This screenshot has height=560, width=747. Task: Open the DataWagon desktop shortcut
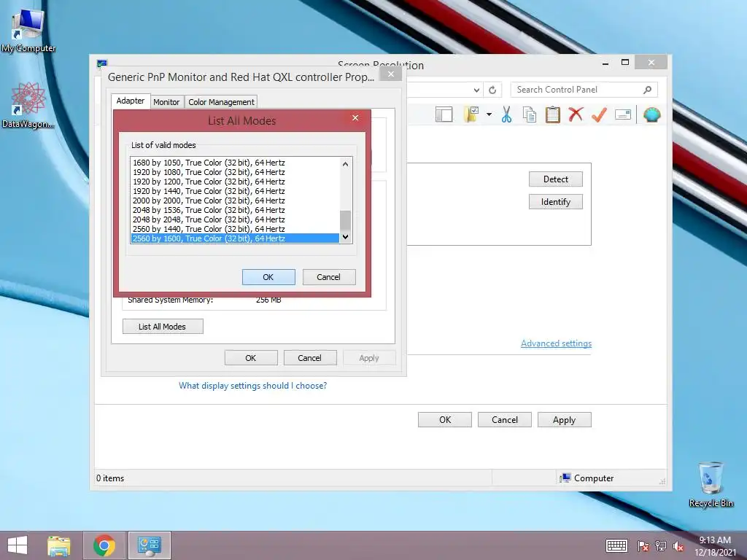[x=28, y=105]
